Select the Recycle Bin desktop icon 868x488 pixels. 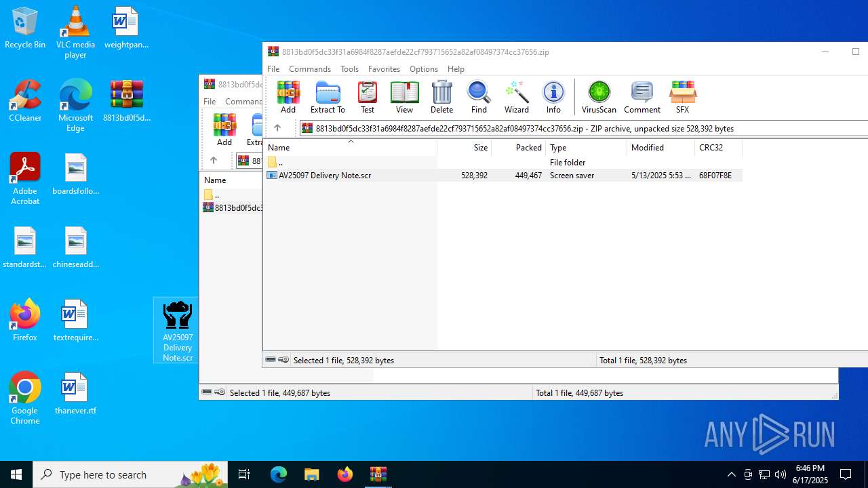click(25, 28)
